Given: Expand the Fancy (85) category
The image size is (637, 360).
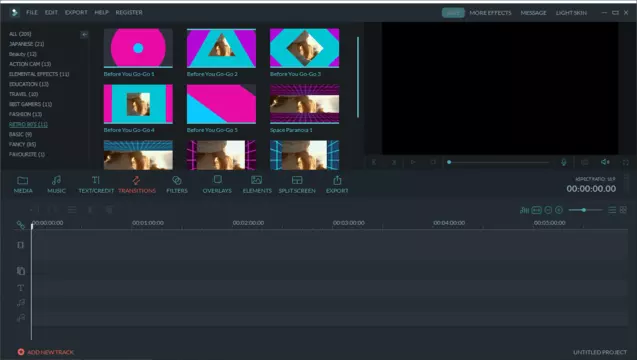Looking at the screenshot, I should click(x=22, y=144).
